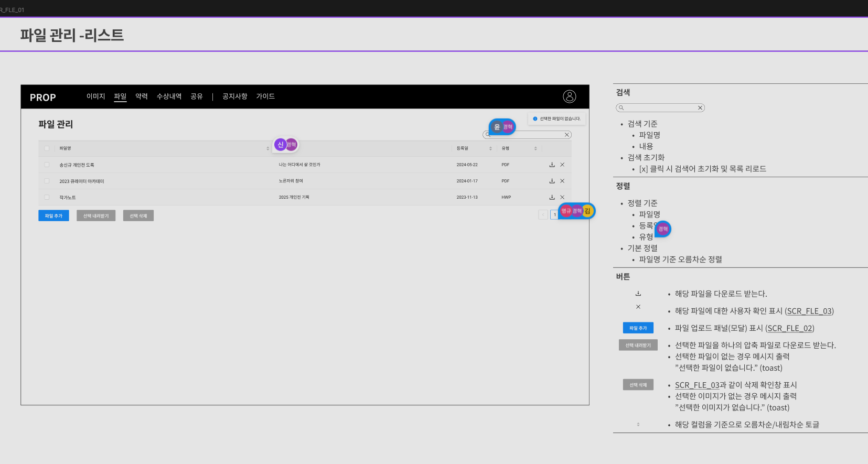Delete the 2023 큐레이터 아카데미 row
This screenshot has height=464, width=868.
coord(562,181)
